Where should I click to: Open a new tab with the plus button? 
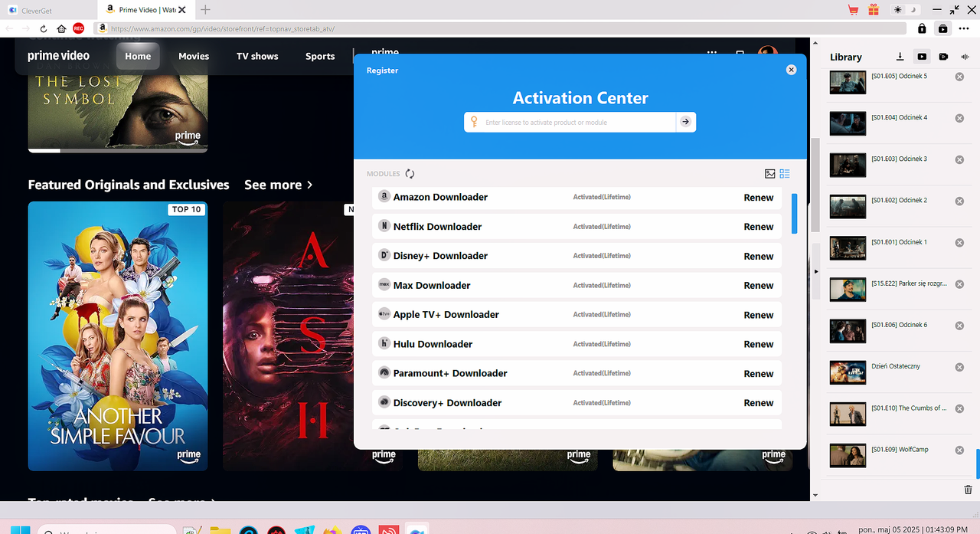click(206, 10)
